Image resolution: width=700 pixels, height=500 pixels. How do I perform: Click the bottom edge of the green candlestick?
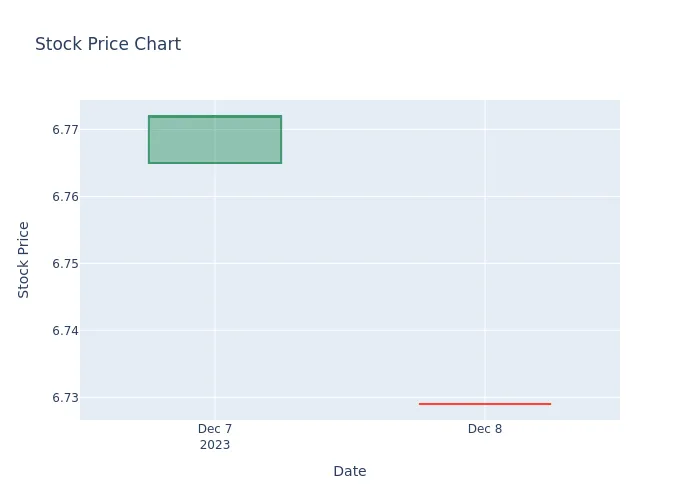coord(215,163)
